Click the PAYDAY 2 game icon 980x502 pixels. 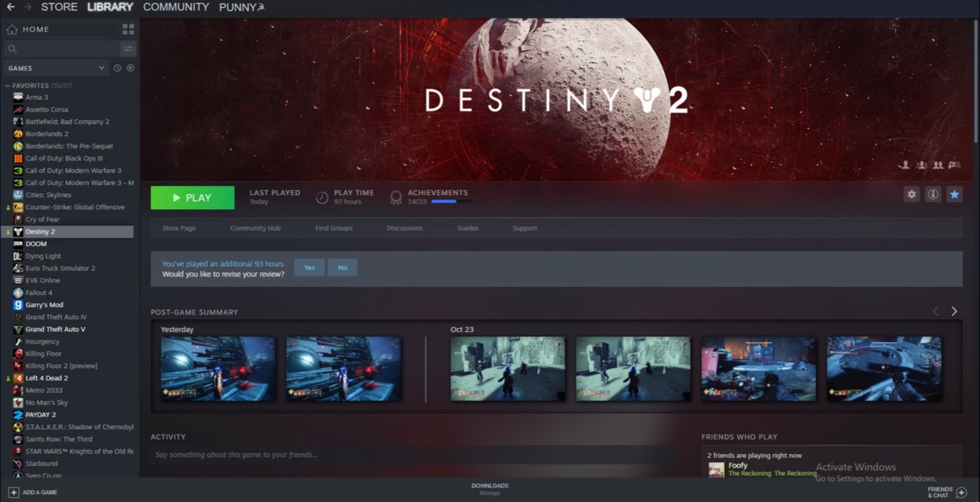pos(18,415)
